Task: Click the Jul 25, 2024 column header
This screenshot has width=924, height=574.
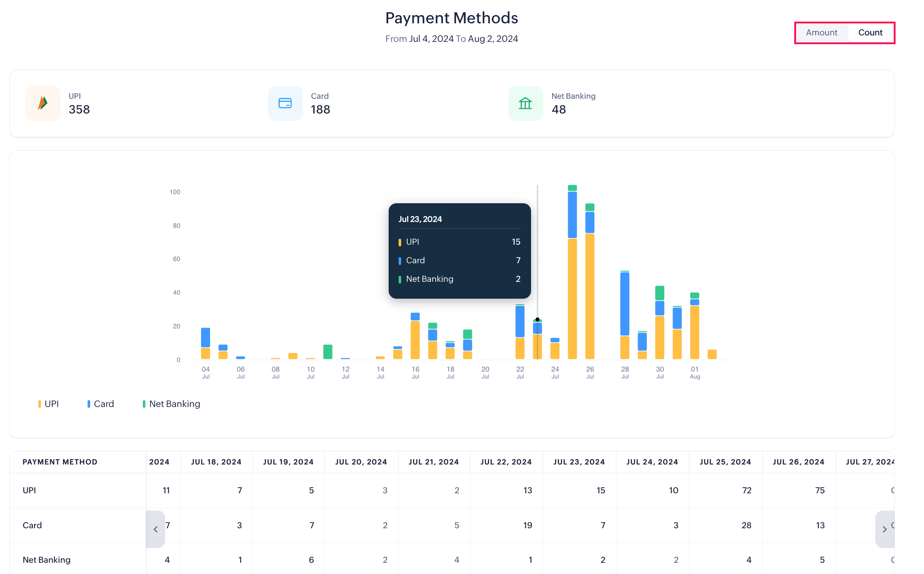Action: click(725, 462)
